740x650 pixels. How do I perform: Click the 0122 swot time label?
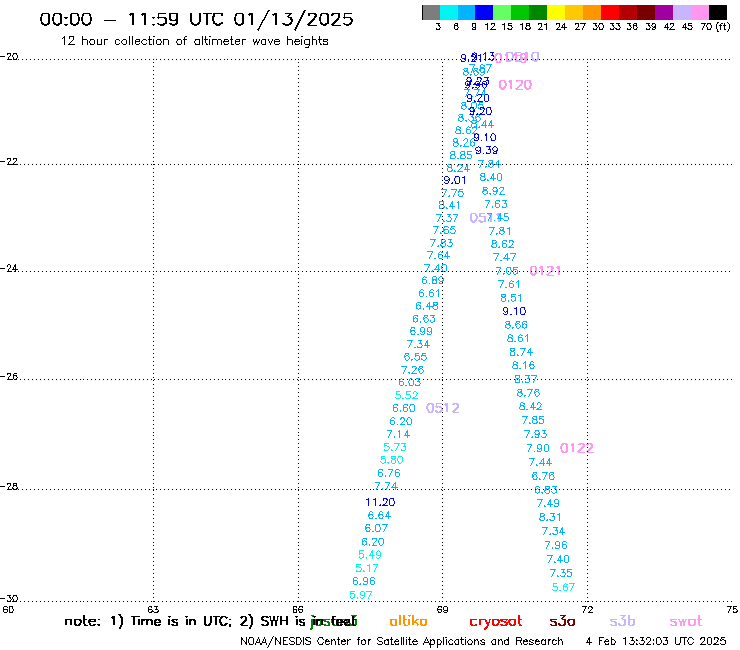(577, 448)
